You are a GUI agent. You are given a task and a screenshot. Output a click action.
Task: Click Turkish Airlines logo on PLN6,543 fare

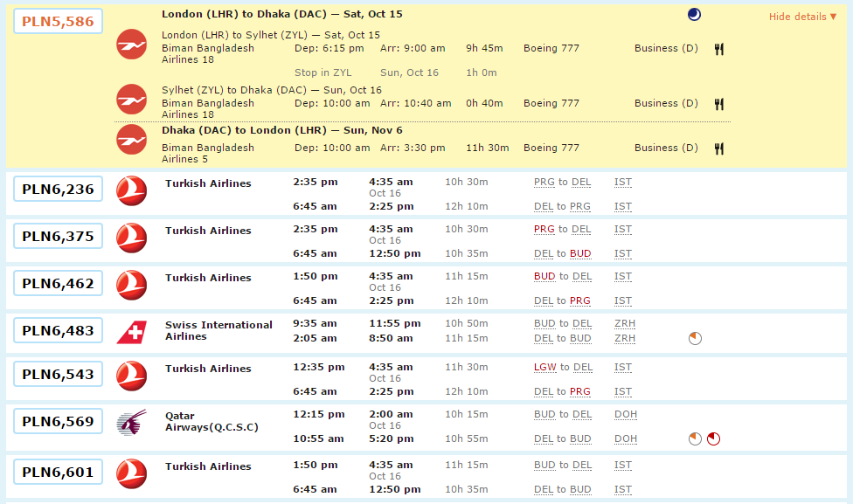(132, 376)
